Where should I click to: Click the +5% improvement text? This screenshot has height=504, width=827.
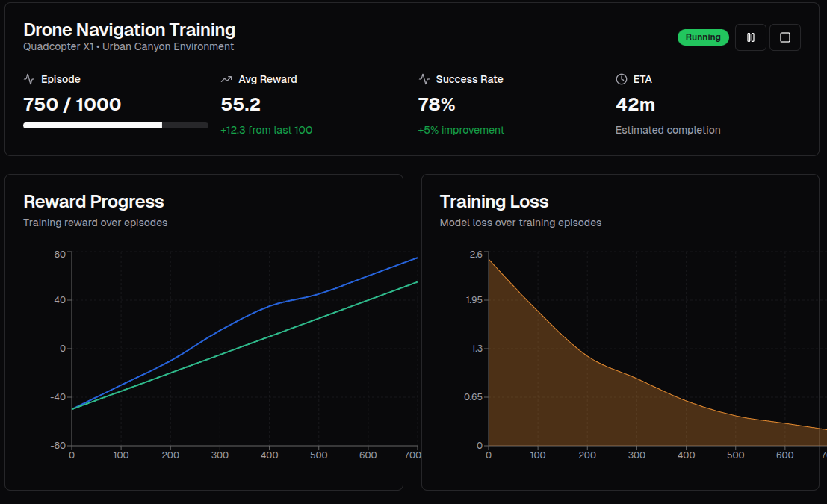pos(461,129)
